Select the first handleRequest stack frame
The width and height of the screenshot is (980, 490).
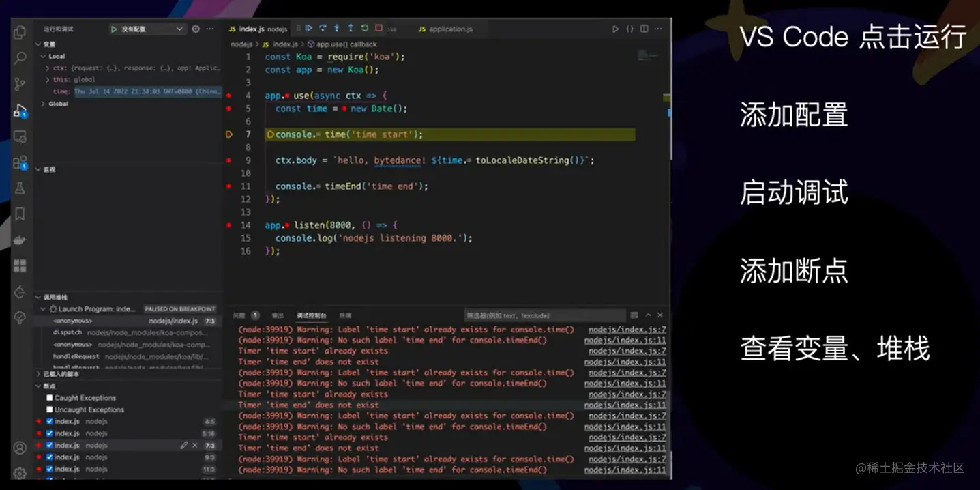pyautogui.click(x=128, y=356)
